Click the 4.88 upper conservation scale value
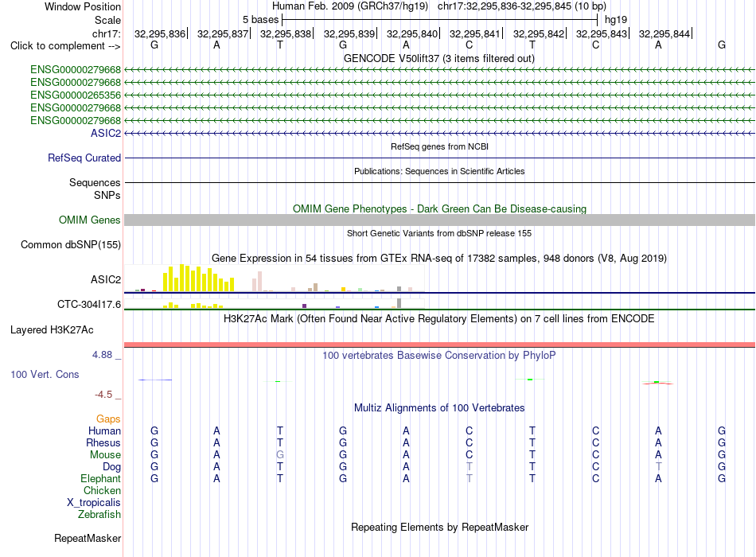Image resolution: width=756 pixels, height=557 pixels. click(x=102, y=355)
